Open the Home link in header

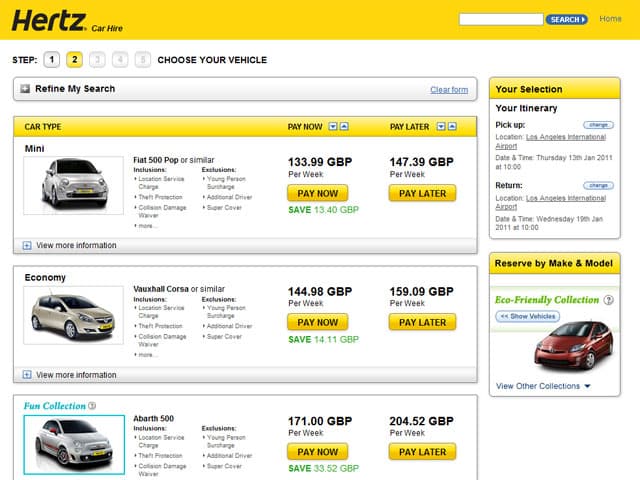(610, 19)
